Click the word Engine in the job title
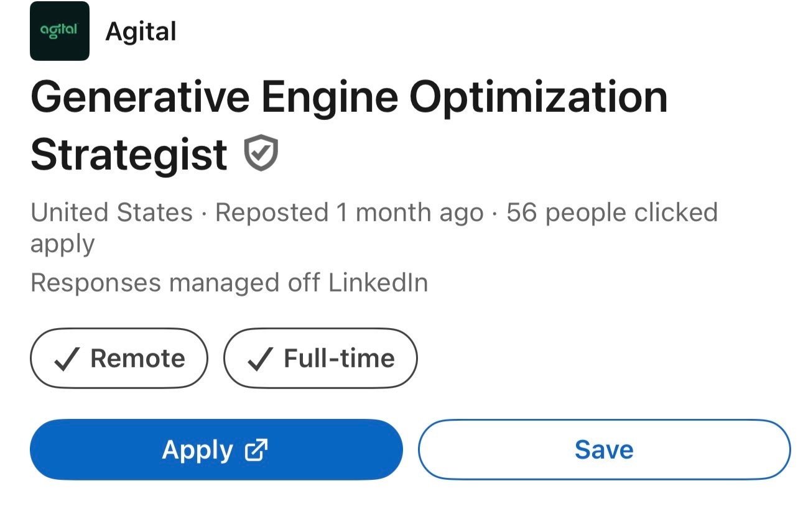 coord(327,98)
